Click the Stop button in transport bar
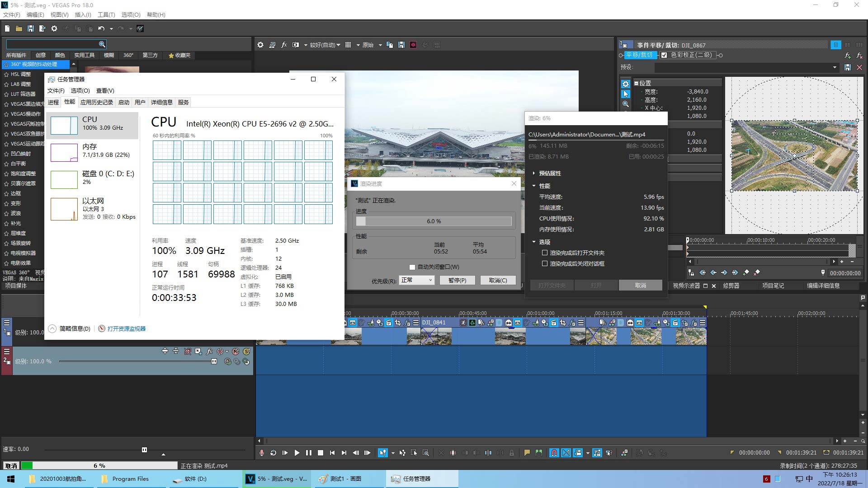This screenshot has width=868, height=488. [321, 453]
